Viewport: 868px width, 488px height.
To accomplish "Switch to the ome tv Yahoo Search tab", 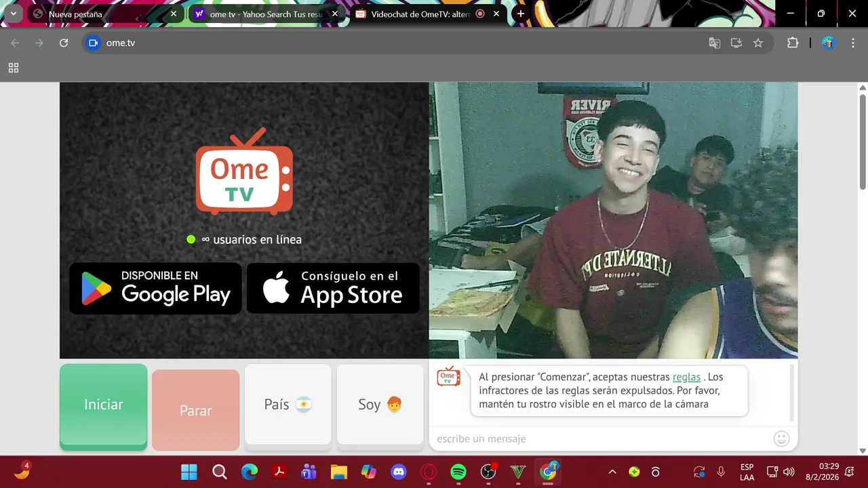I will [x=267, y=14].
